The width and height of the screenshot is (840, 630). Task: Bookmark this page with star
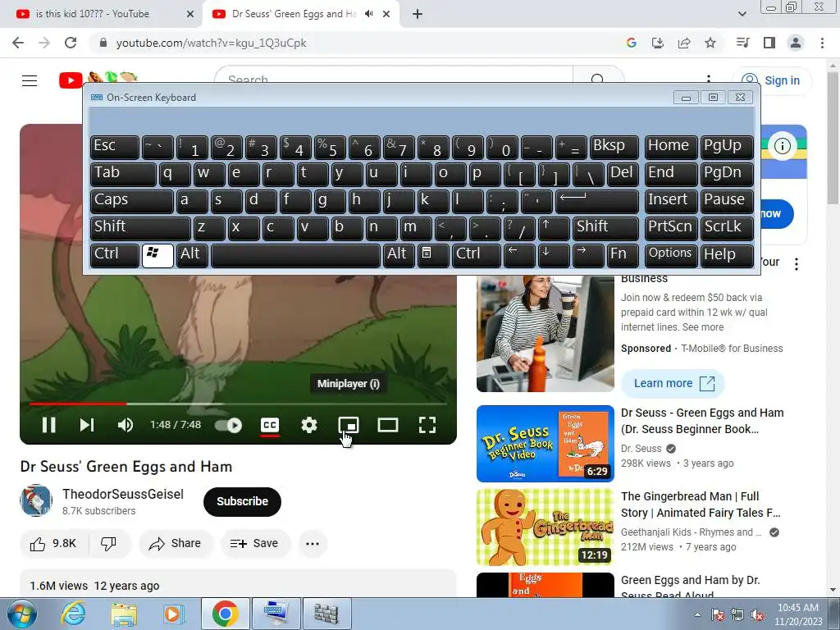point(710,43)
